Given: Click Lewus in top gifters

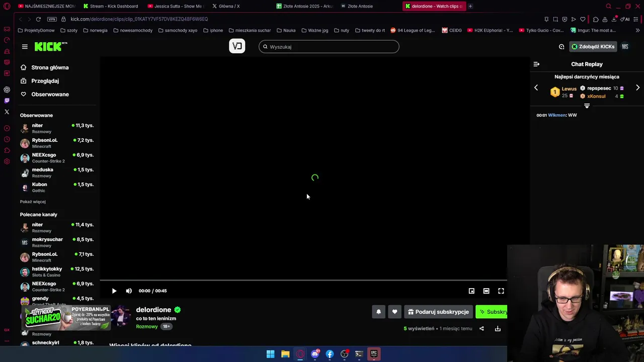Looking at the screenshot, I should point(569,88).
